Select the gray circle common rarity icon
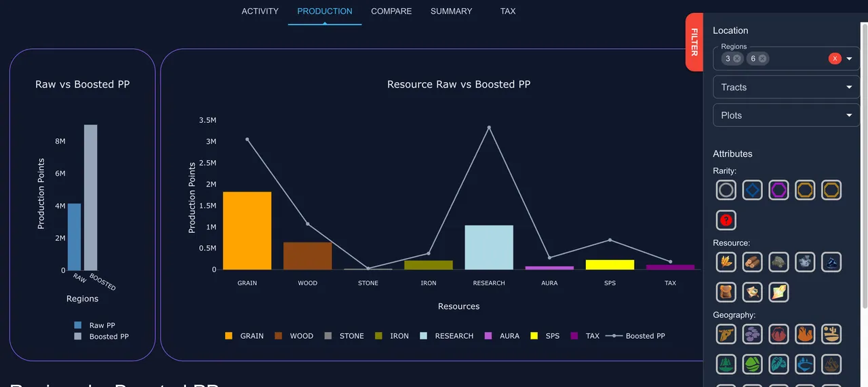Image resolution: width=868 pixels, height=387 pixels. click(x=726, y=189)
